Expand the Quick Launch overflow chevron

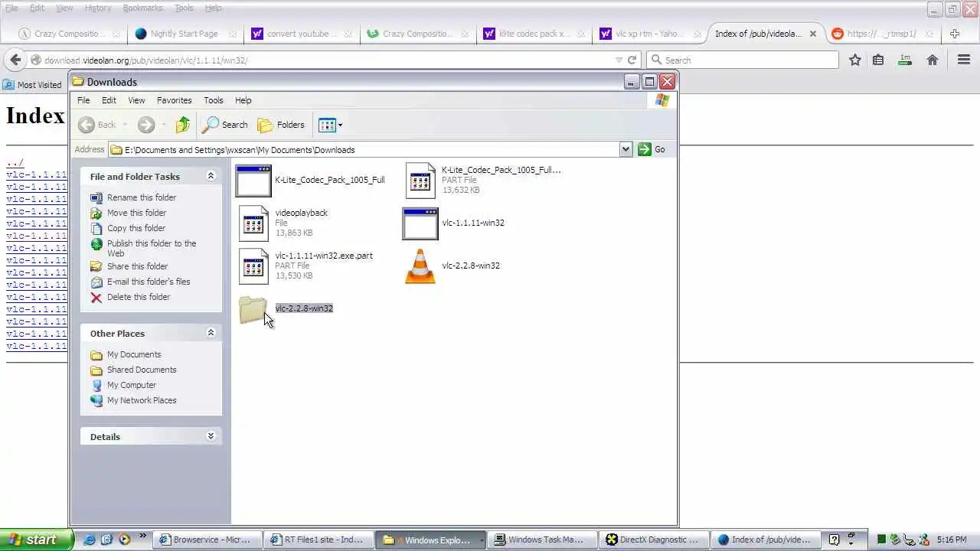[142, 536]
